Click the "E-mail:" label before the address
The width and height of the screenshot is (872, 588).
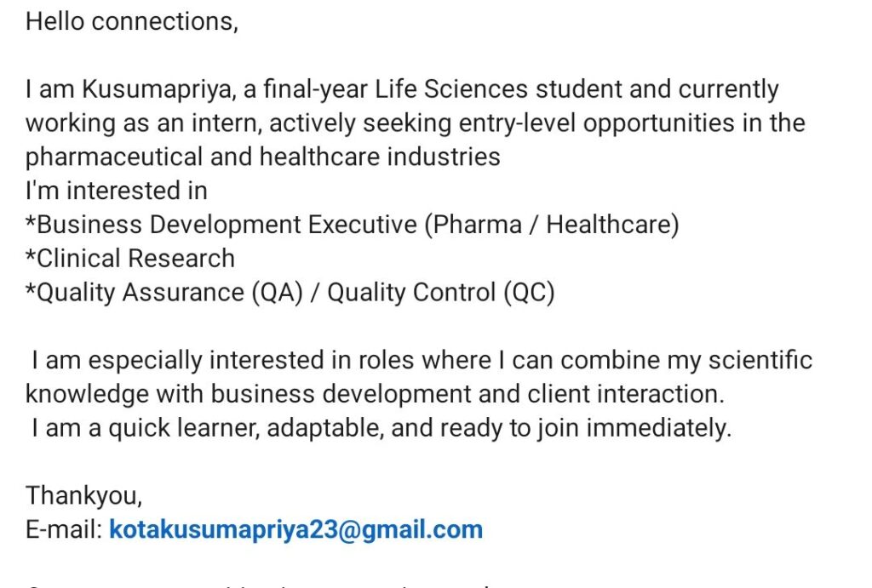point(64,529)
